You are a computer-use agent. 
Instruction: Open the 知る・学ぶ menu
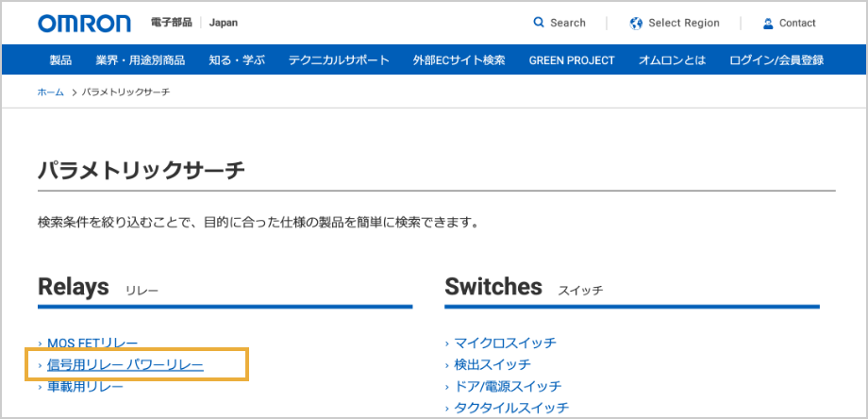(x=237, y=60)
